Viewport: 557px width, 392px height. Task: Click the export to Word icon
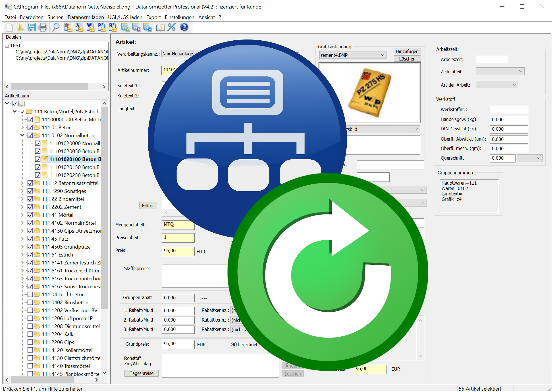tap(147, 27)
